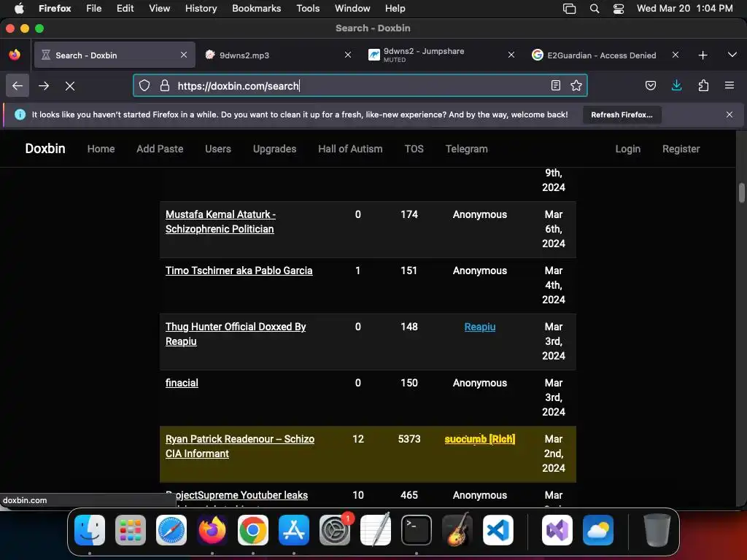Screen dimensions: 747x560
Task: Open Control Center in the menu bar
Action: tap(619, 9)
